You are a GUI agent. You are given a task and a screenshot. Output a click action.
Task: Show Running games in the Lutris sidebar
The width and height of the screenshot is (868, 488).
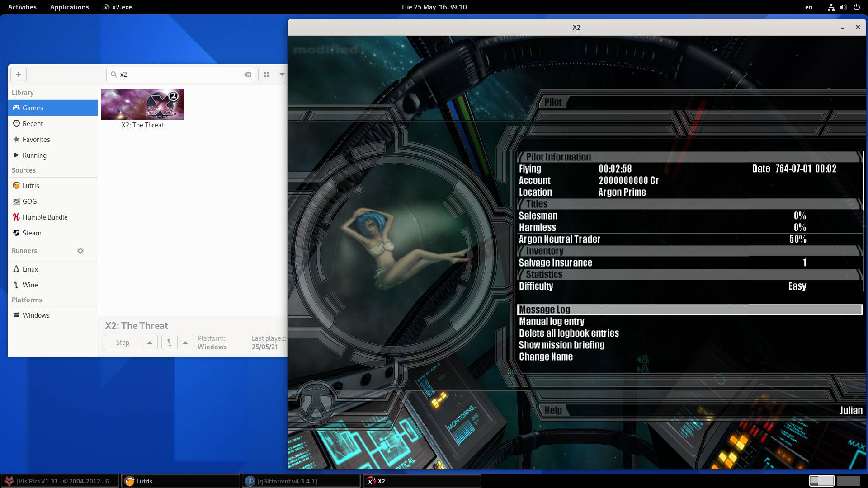click(52, 155)
